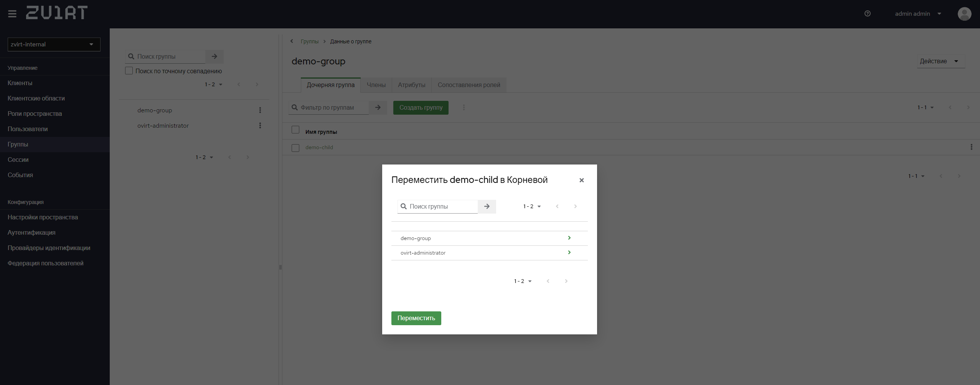Open User federation in the sidebar
980x385 pixels.
pyautogui.click(x=55, y=263)
